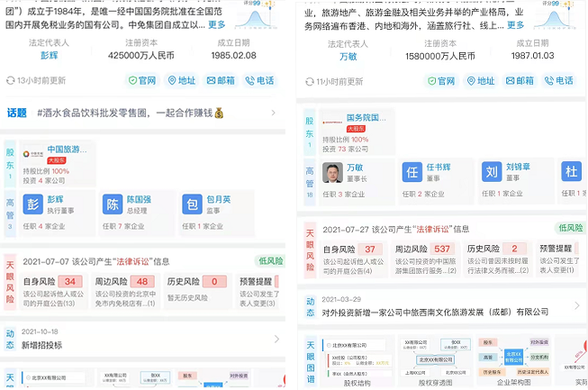Open legal representative 彭辉 link
Screen dimensions: 588x390
point(50,56)
